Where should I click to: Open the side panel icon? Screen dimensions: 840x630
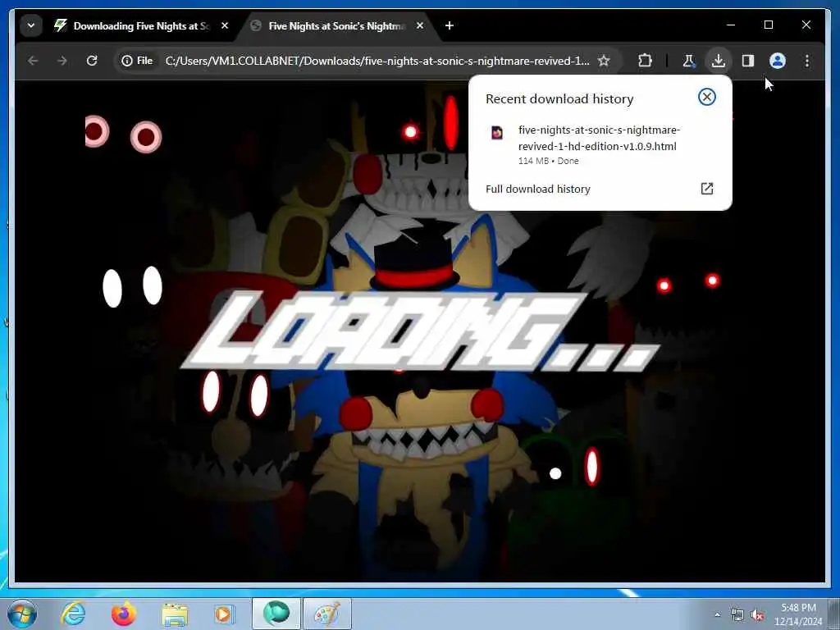[x=748, y=61]
